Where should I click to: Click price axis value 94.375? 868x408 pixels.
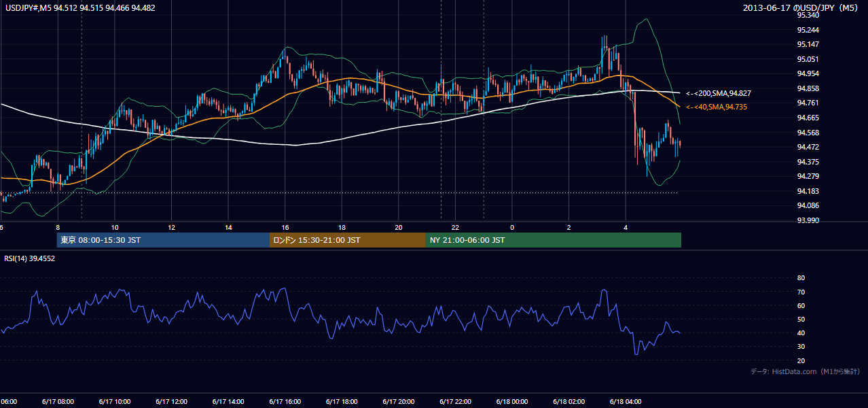pyautogui.click(x=808, y=162)
